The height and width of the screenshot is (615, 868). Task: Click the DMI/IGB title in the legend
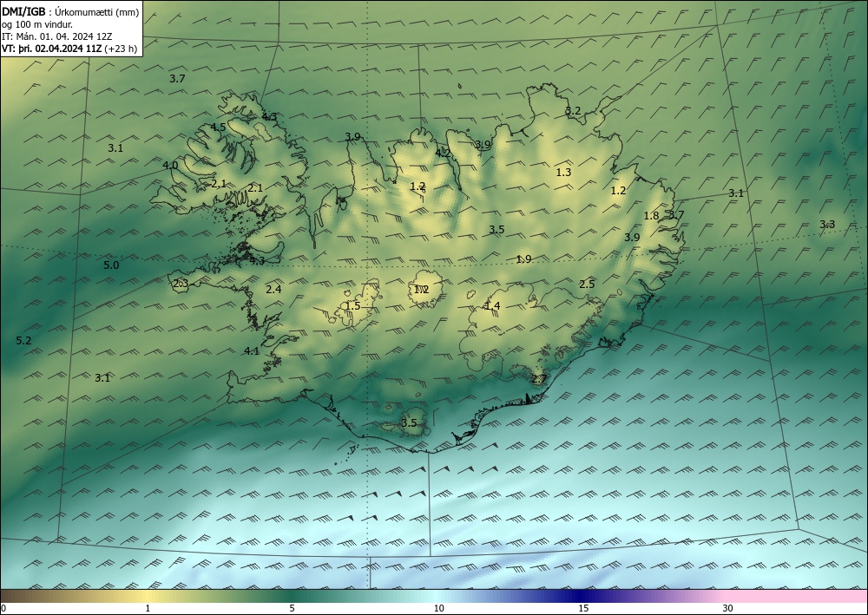[x=23, y=11]
